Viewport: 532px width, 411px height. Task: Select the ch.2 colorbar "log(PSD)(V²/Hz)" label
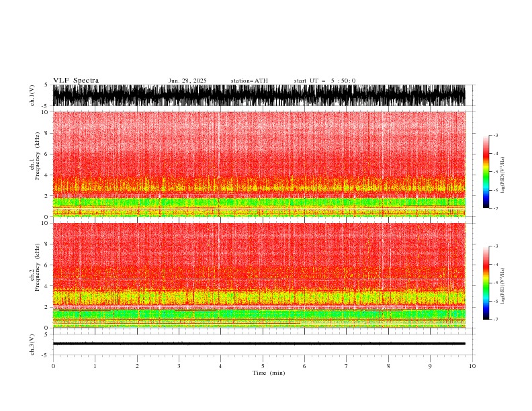(x=502, y=285)
